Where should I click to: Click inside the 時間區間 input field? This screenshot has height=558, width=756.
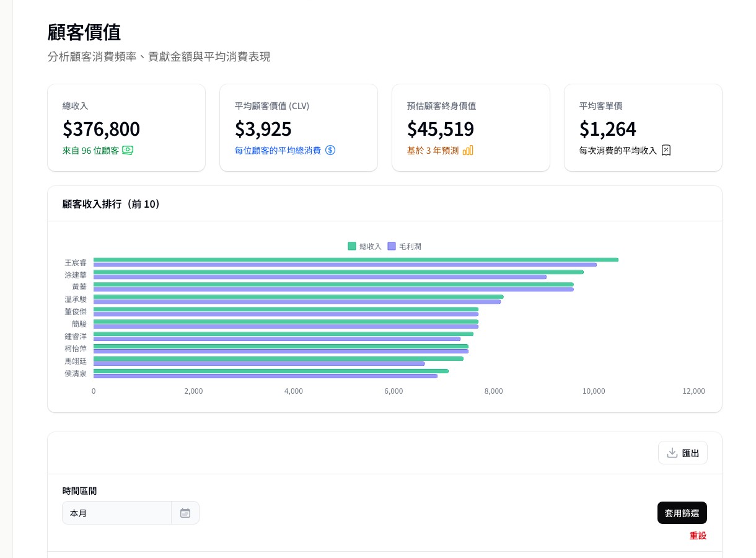tap(117, 513)
